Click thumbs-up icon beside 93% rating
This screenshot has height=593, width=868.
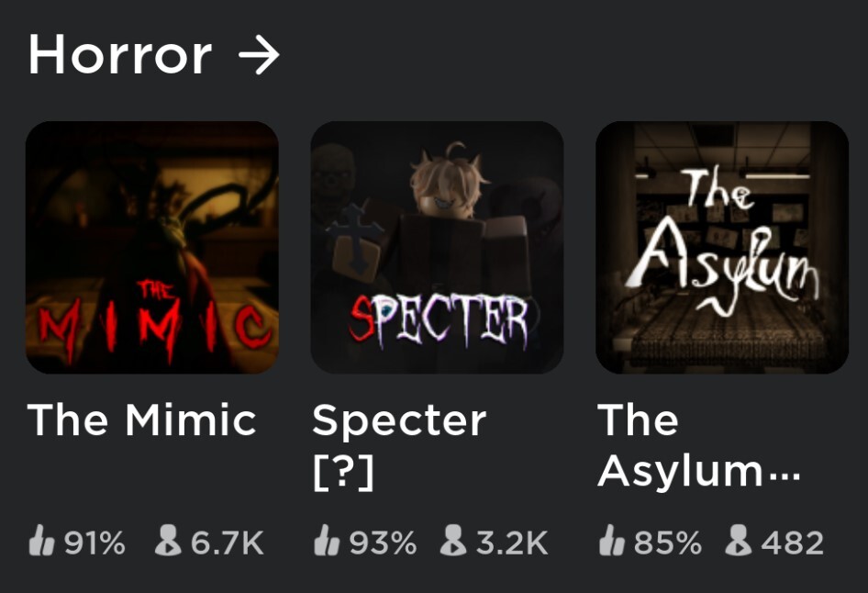click(x=327, y=541)
